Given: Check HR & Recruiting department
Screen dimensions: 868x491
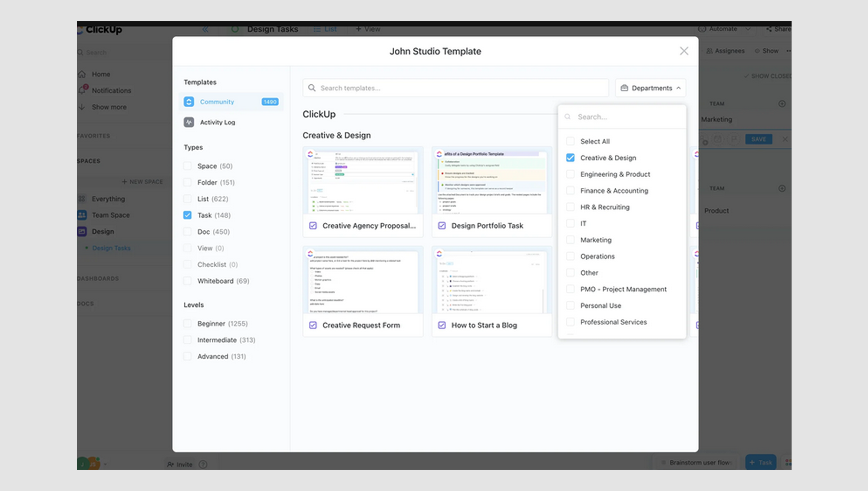Looking at the screenshot, I should click(570, 207).
